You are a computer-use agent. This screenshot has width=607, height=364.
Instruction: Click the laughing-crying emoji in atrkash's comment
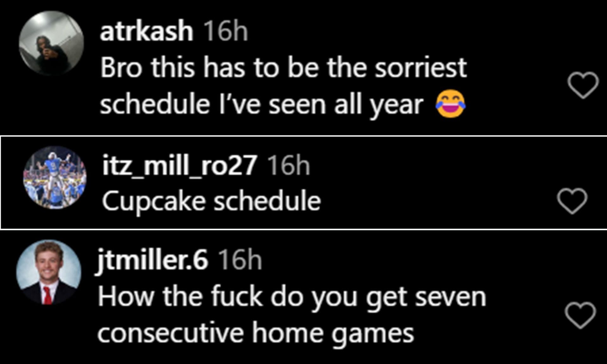[451, 104]
